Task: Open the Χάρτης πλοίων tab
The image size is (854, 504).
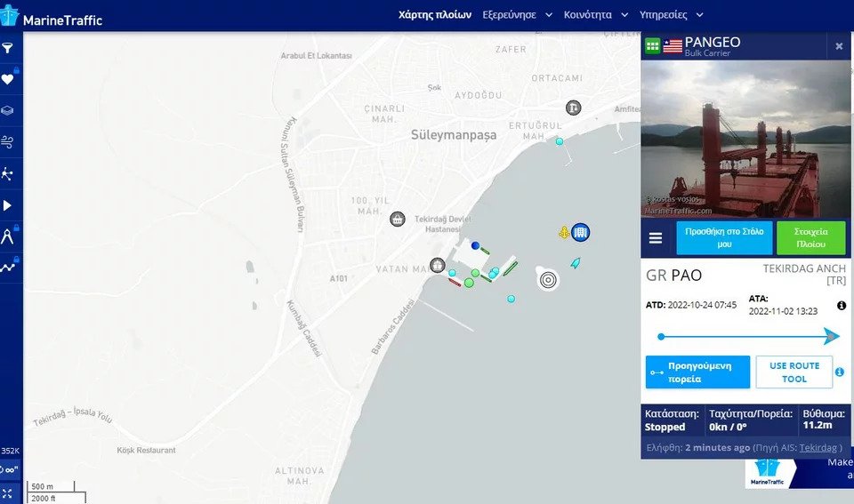Action: [x=435, y=15]
